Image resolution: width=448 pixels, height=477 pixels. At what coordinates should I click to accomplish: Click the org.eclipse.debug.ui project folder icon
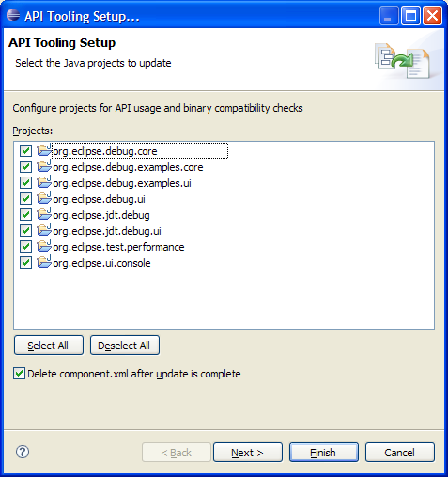pos(44,198)
